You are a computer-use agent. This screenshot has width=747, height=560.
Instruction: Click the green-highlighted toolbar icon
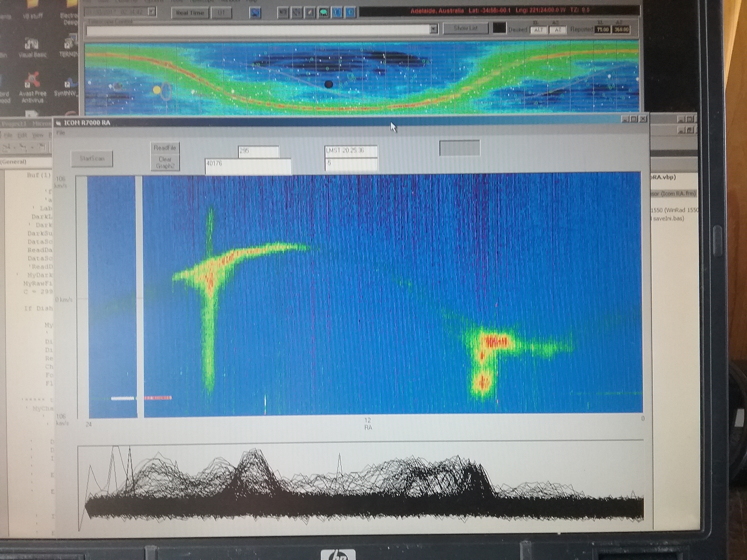324,13
